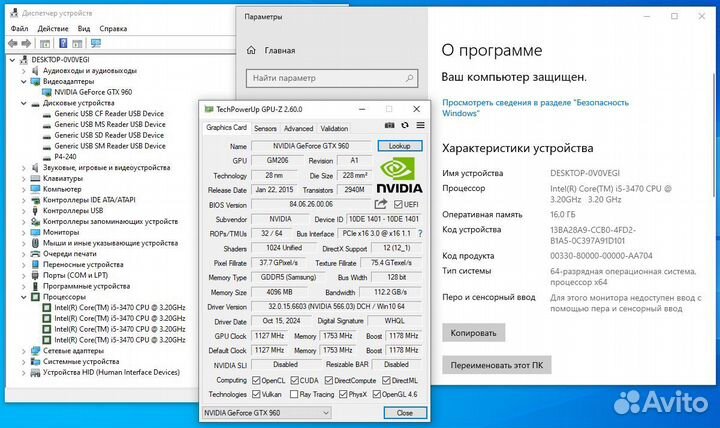Viewport: 720px width, 428px height.
Task: Collapse the Видеоадаптеры category
Action: point(23,81)
